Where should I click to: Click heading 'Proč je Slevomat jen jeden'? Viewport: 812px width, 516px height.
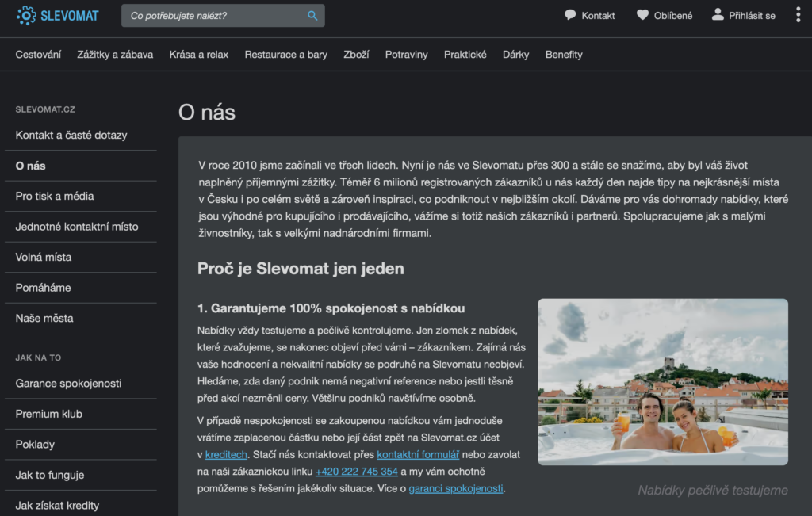301,269
